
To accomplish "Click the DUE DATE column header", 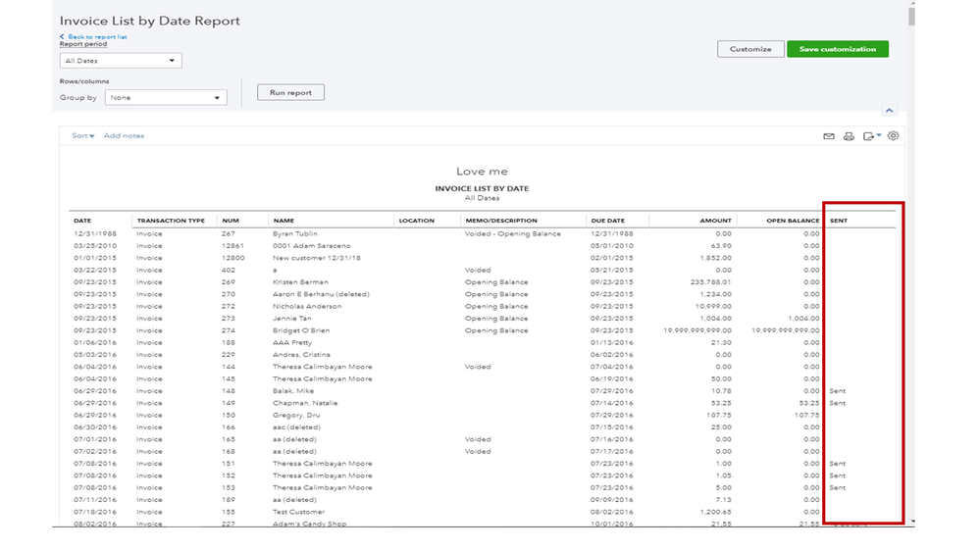I will [x=607, y=221].
